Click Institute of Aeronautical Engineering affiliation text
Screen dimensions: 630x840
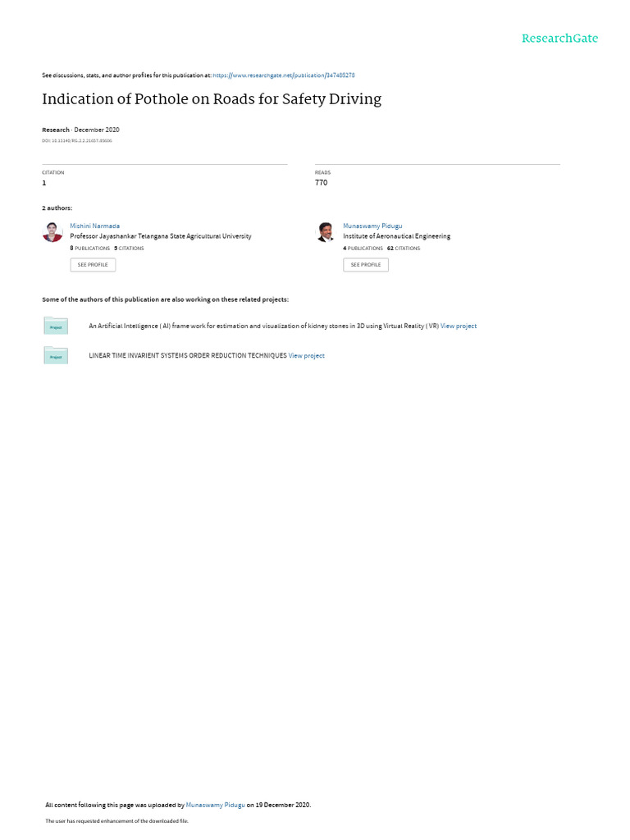pos(396,236)
